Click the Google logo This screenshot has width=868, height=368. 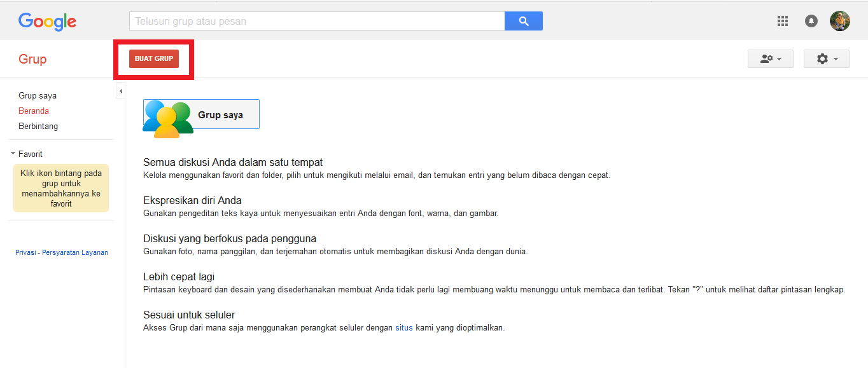(47, 22)
